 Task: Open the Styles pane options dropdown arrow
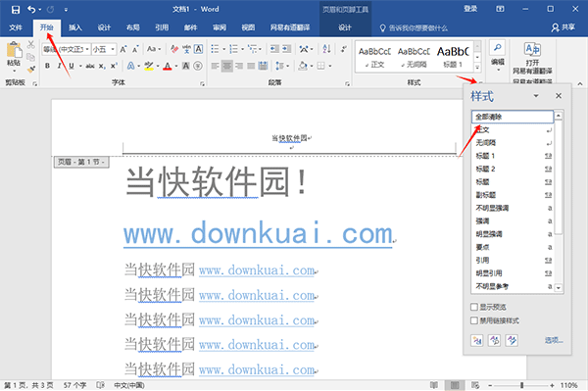[536, 96]
